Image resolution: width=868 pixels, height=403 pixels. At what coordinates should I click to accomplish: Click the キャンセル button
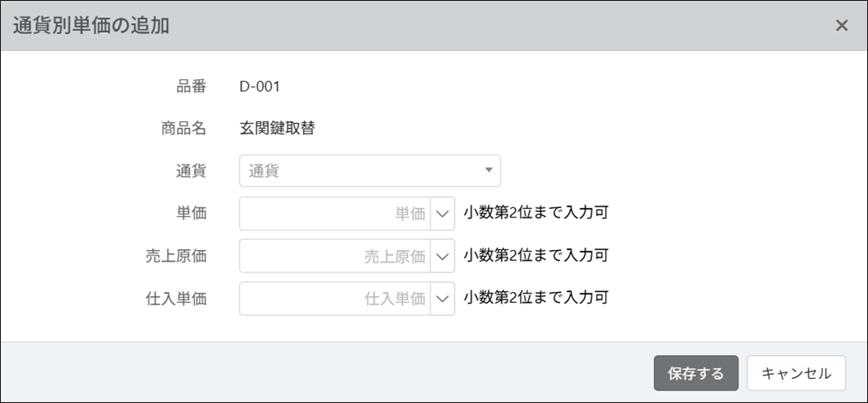coord(796,373)
